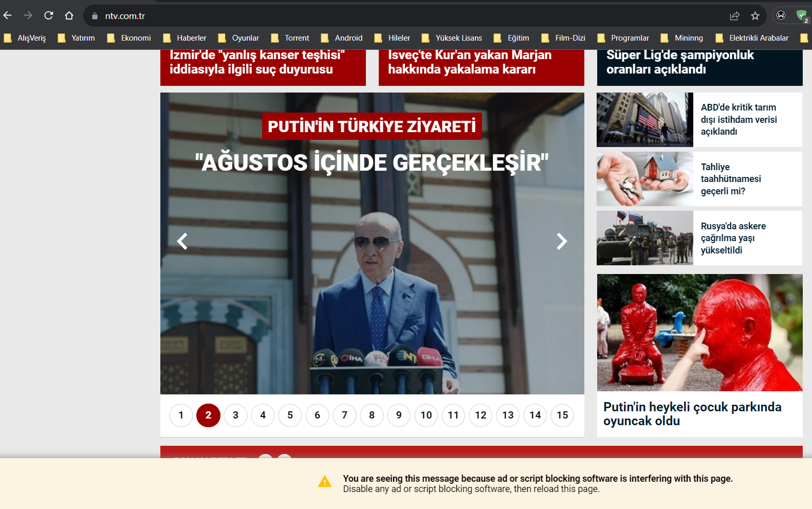
Task: Show next slide with right arrow
Action: click(x=562, y=241)
